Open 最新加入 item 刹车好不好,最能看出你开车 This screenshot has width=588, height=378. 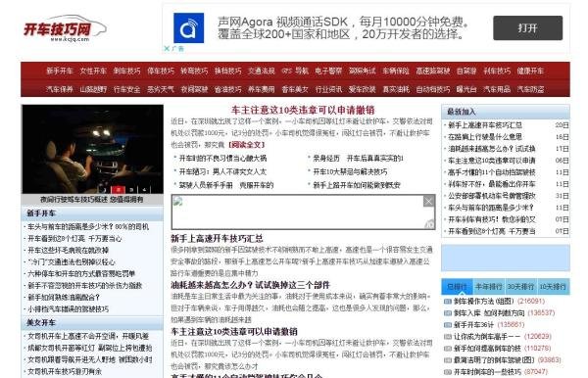click(492, 184)
